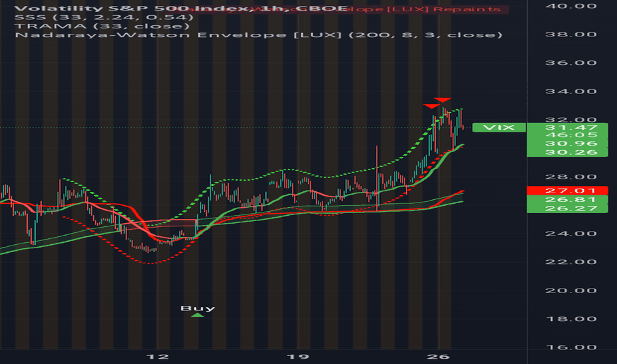Click the 28.00 price axis tick
Viewport: 617px width, 364px height.
pyautogui.click(x=571, y=177)
